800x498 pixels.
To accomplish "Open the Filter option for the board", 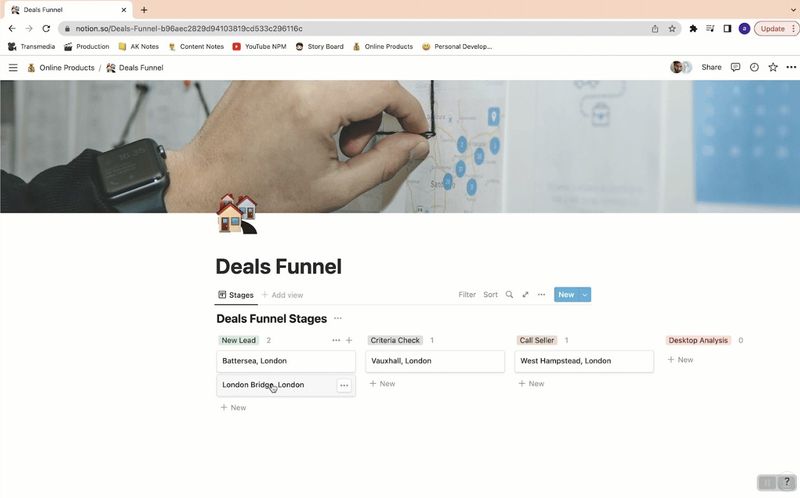I will tap(467, 295).
